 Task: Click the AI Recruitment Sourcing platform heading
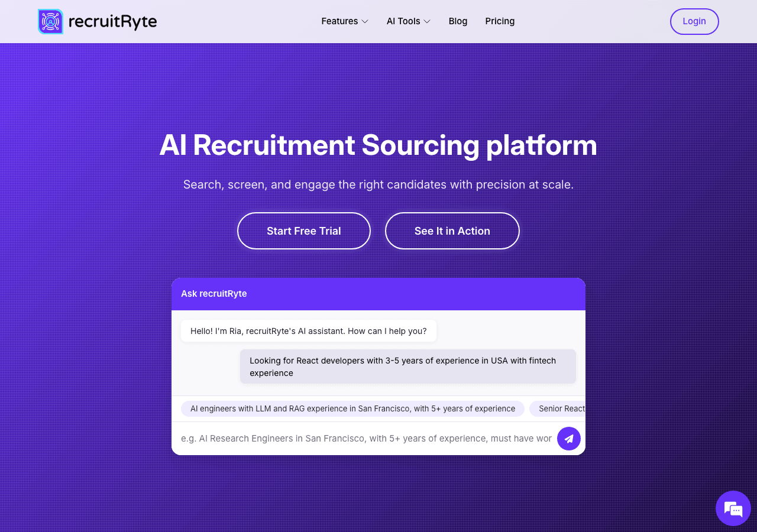378,145
